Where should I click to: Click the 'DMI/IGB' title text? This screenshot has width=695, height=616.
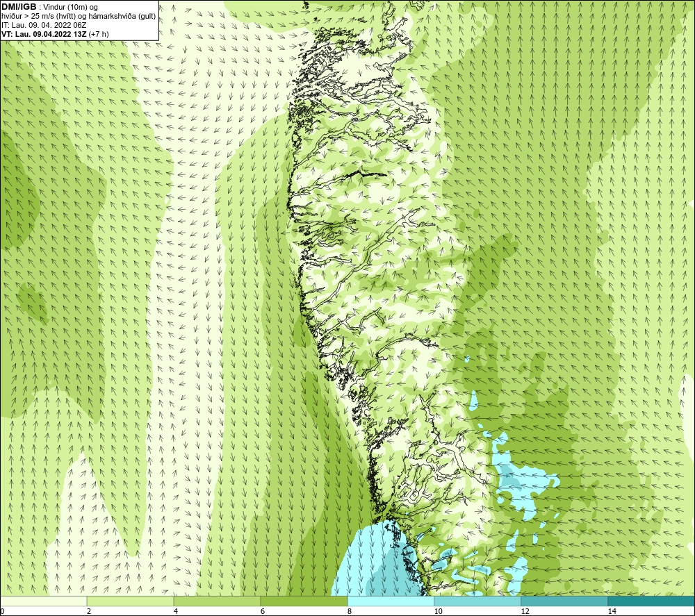19,7
